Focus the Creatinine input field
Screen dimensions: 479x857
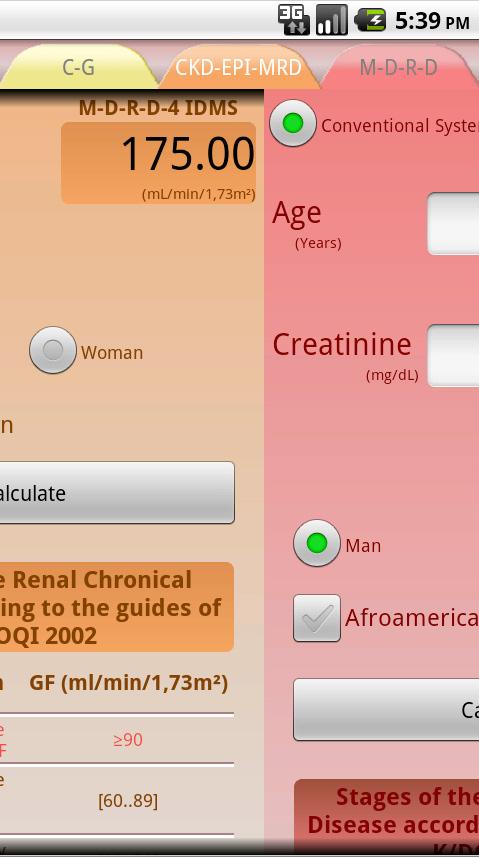coord(453,355)
